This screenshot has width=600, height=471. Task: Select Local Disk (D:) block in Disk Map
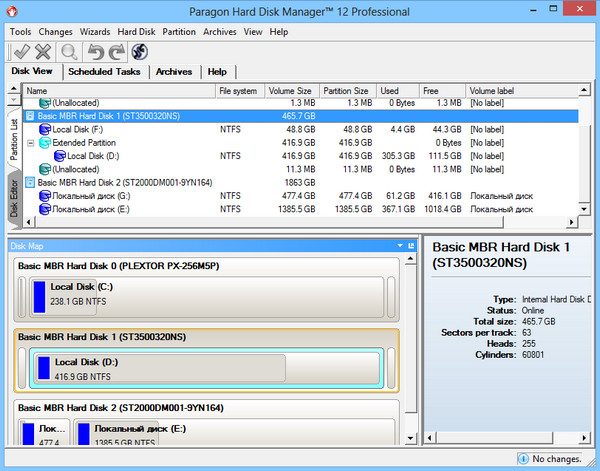[207, 369]
